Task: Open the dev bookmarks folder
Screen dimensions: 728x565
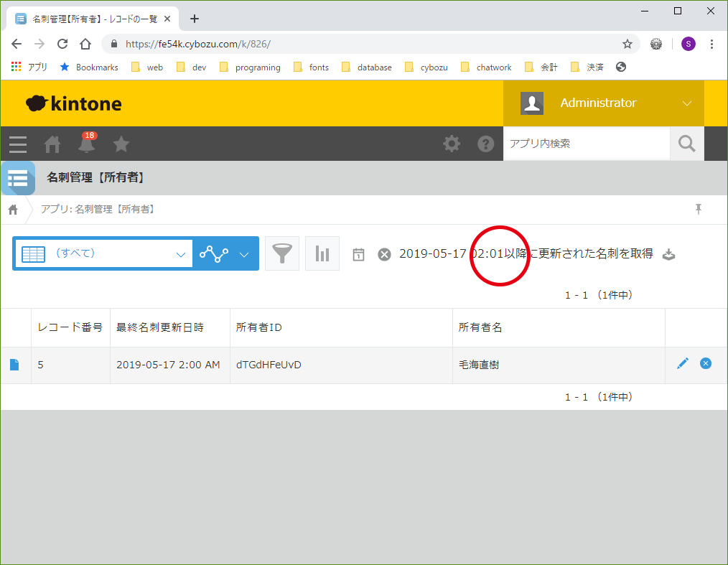Action: [191, 67]
